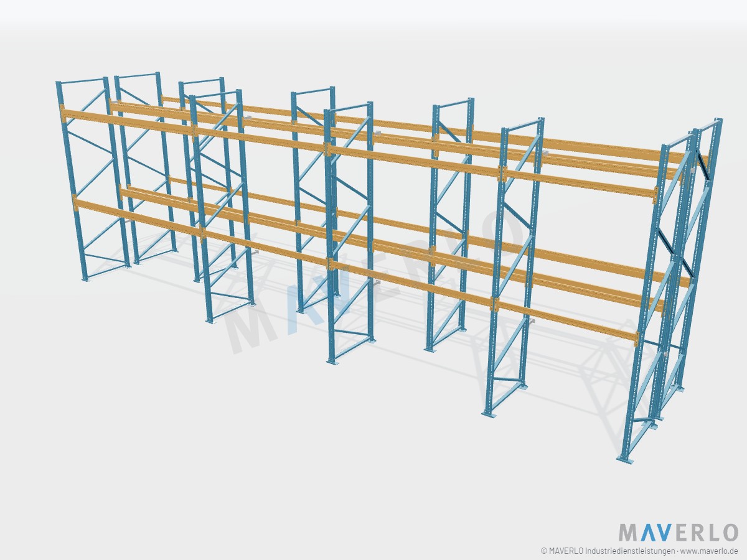Viewport: 747px width, 560px height.
Task: Click the lower front orange beam, leftmost bay
Action: 138,217
